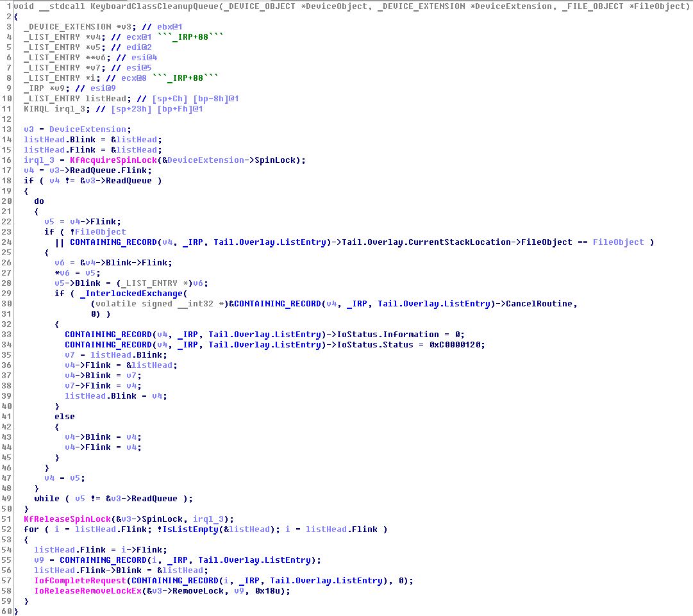Click the IoStatus.Status field

click(375, 345)
